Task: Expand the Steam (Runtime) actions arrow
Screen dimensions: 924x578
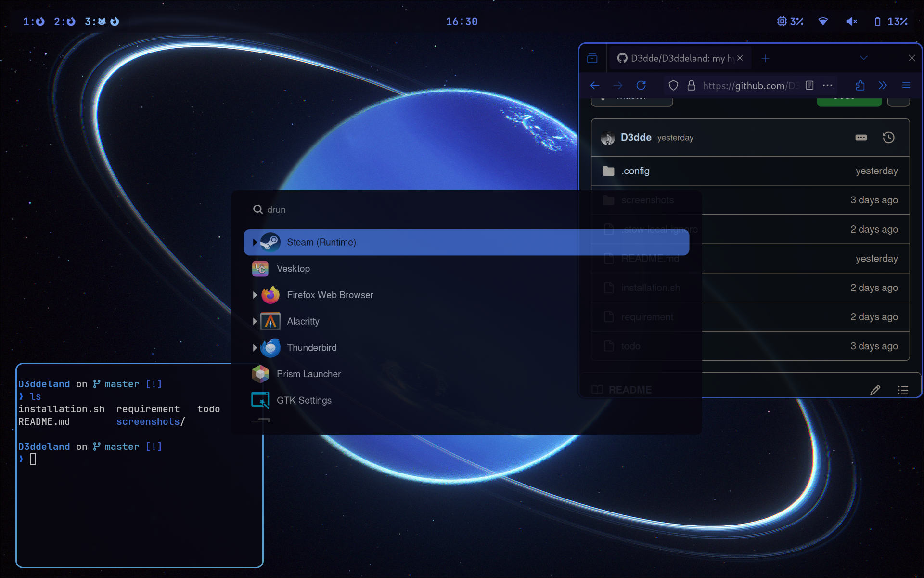Action: pos(255,242)
